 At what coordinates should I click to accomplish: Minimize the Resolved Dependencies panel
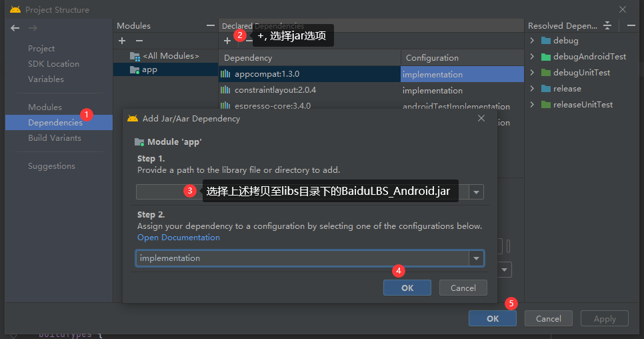tap(631, 25)
